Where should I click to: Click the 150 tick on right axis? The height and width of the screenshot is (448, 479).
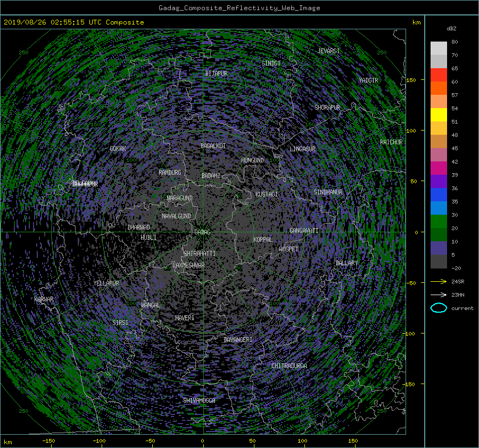(x=411, y=80)
